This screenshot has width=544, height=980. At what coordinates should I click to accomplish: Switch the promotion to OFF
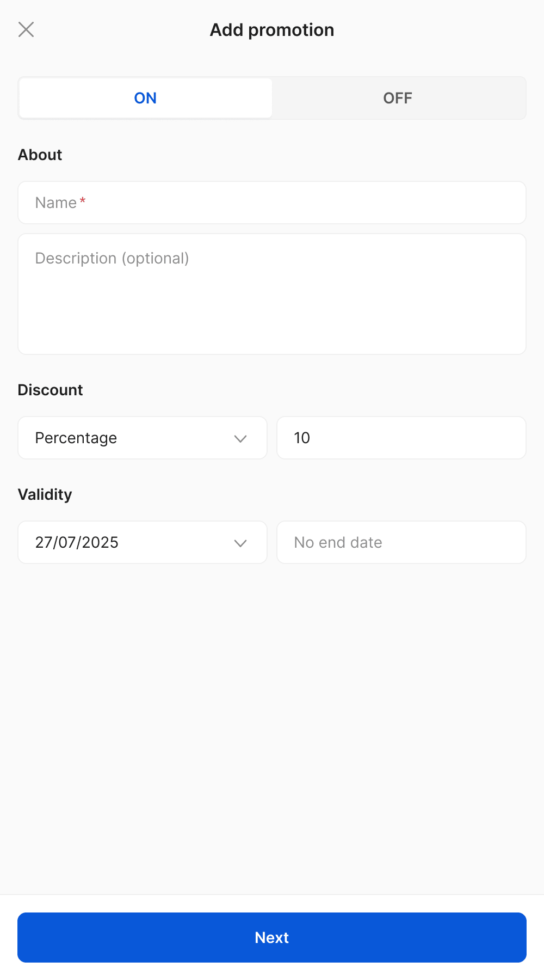[398, 98]
